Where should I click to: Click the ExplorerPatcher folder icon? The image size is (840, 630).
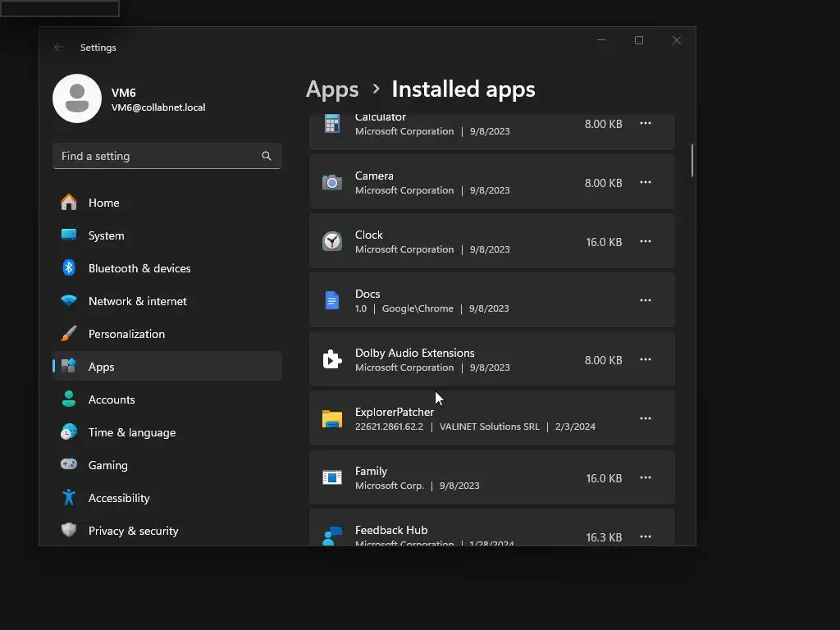[332, 418]
